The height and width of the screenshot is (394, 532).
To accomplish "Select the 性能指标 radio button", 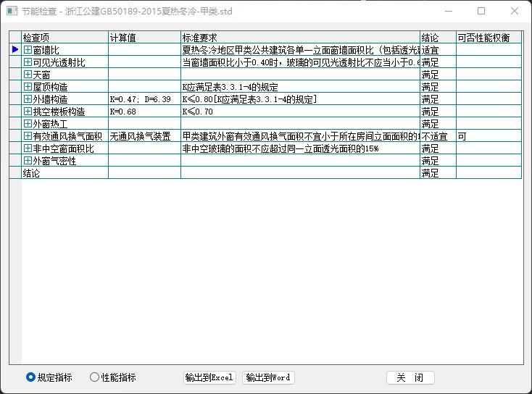I will (x=94, y=377).
